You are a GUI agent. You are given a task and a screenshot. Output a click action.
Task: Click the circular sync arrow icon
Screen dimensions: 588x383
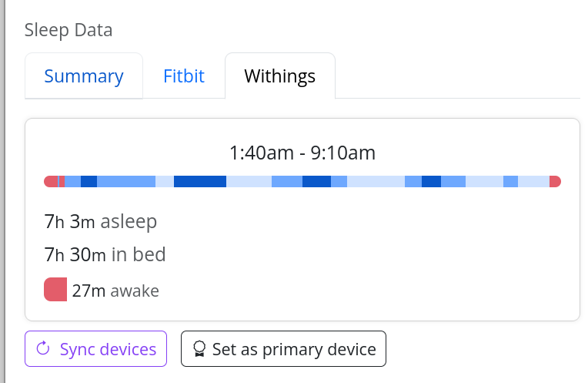tap(43, 349)
